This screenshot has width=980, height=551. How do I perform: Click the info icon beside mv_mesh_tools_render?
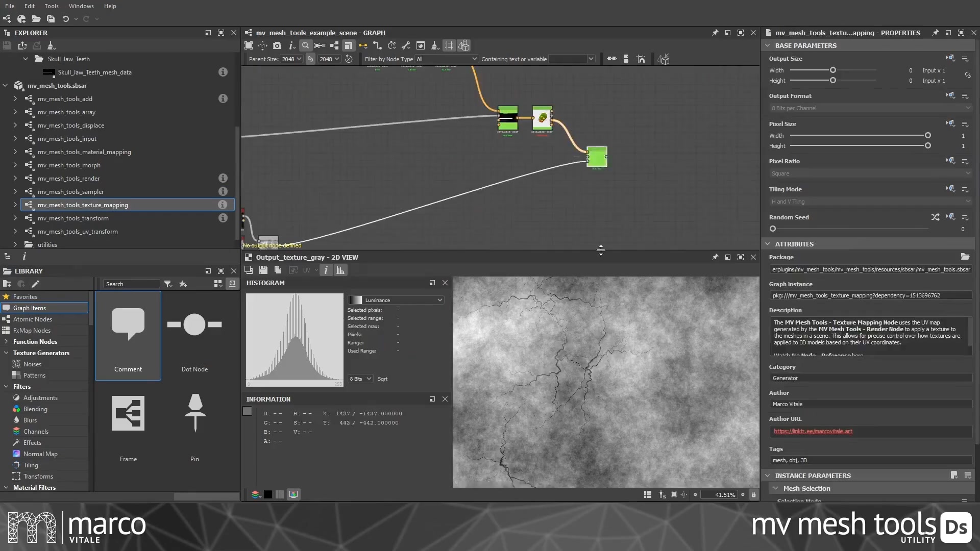tap(223, 179)
